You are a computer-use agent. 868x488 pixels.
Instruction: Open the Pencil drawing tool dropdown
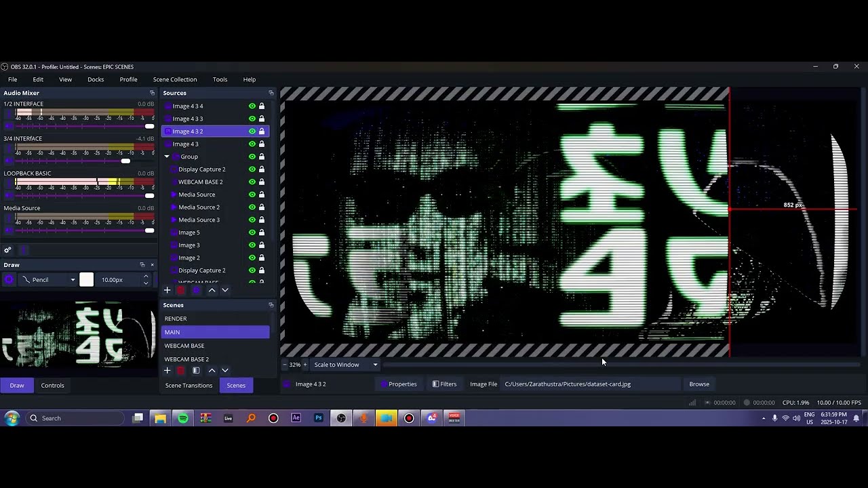point(48,280)
